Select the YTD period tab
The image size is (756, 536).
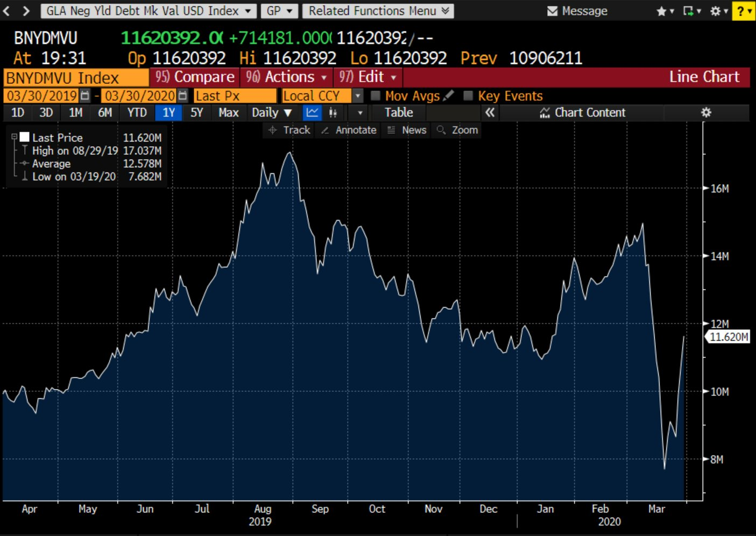137,112
